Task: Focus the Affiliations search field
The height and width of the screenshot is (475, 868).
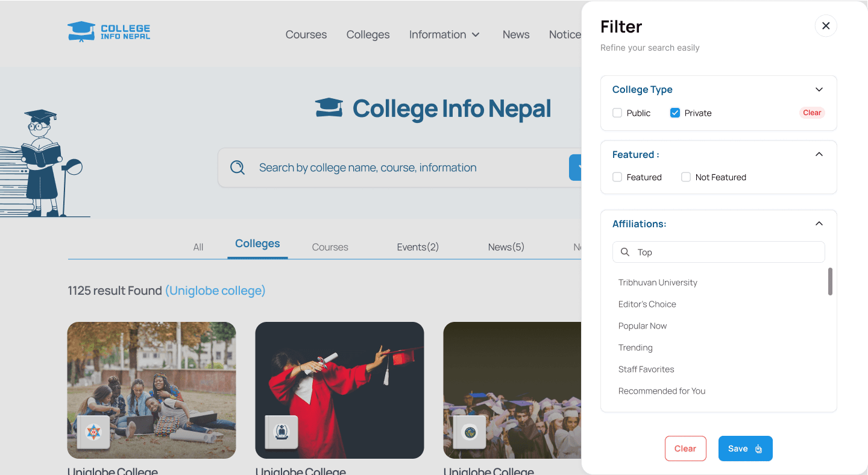Action: click(x=719, y=252)
